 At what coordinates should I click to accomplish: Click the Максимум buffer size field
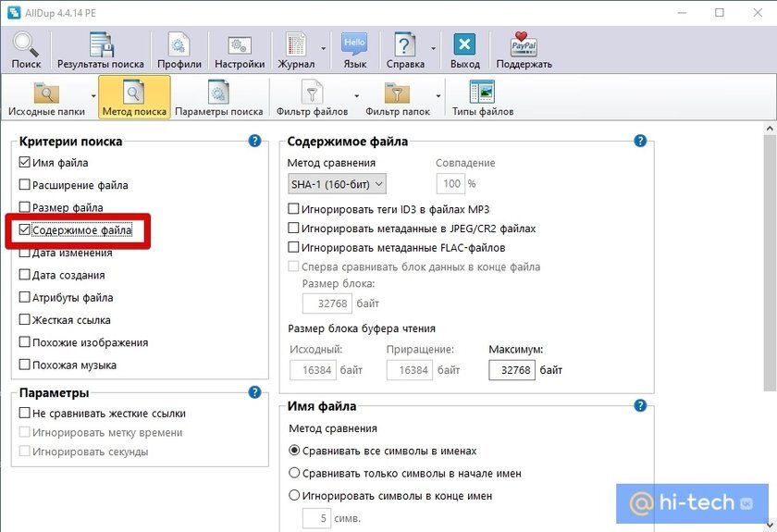click(x=512, y=370)
